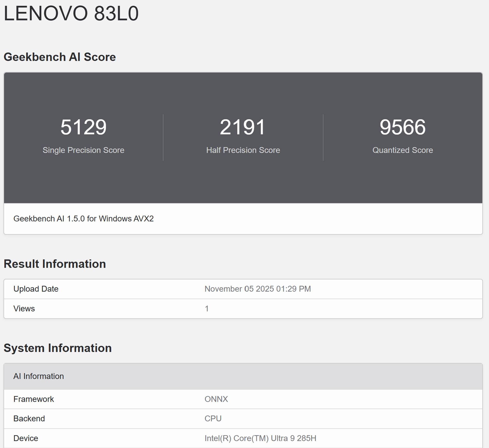Click the Single Precision Score label
The width and height of the screenshot is (489, 448).
(83, 150)
